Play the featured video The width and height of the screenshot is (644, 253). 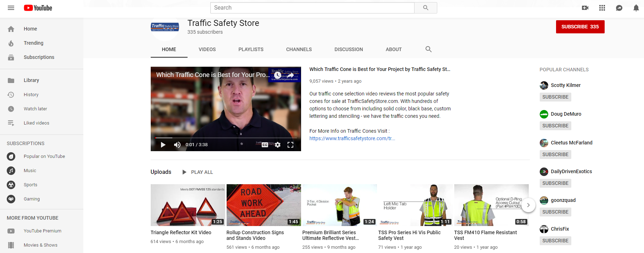(x=163, y=145)
